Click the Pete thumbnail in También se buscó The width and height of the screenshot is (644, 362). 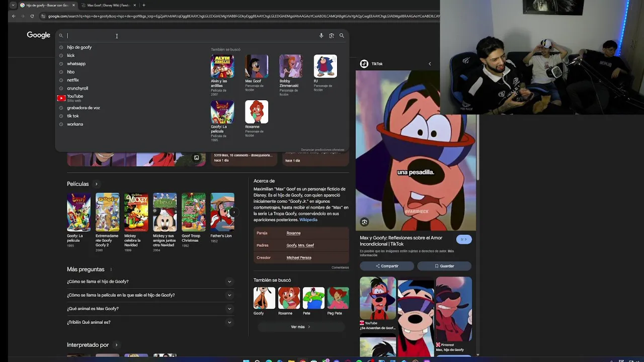tap(313, 298)
